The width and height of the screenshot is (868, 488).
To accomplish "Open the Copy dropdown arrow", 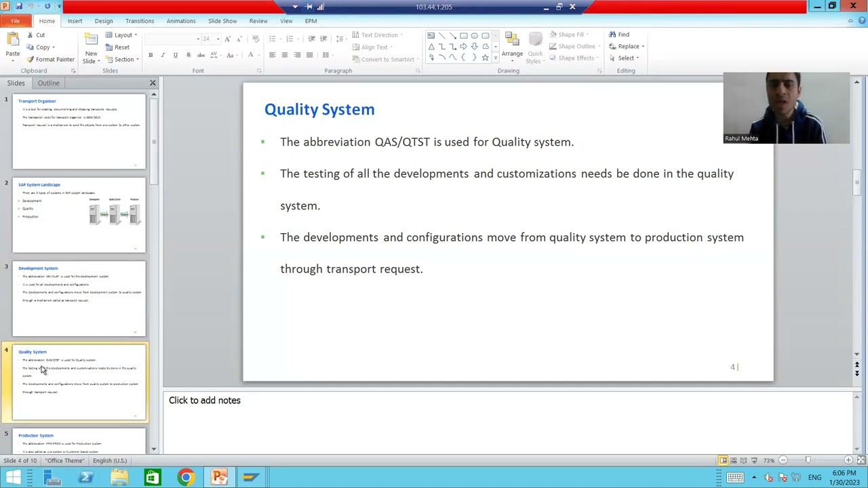I will (53, 47).
